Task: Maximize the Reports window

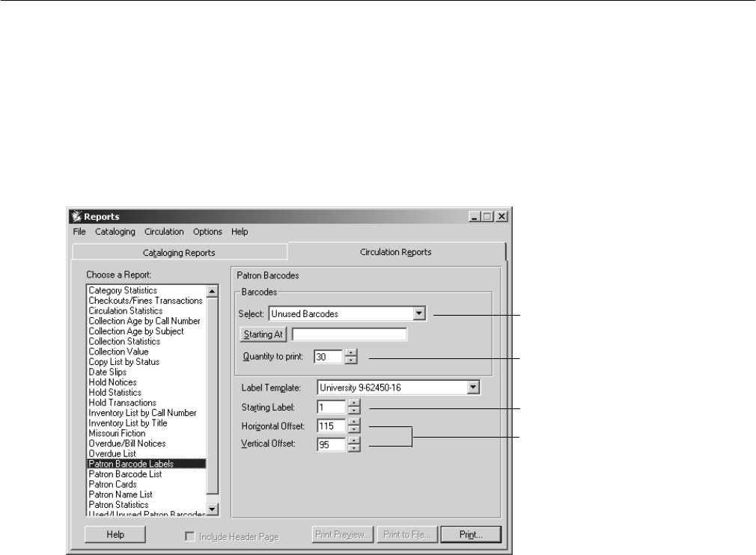Action: 487,217
